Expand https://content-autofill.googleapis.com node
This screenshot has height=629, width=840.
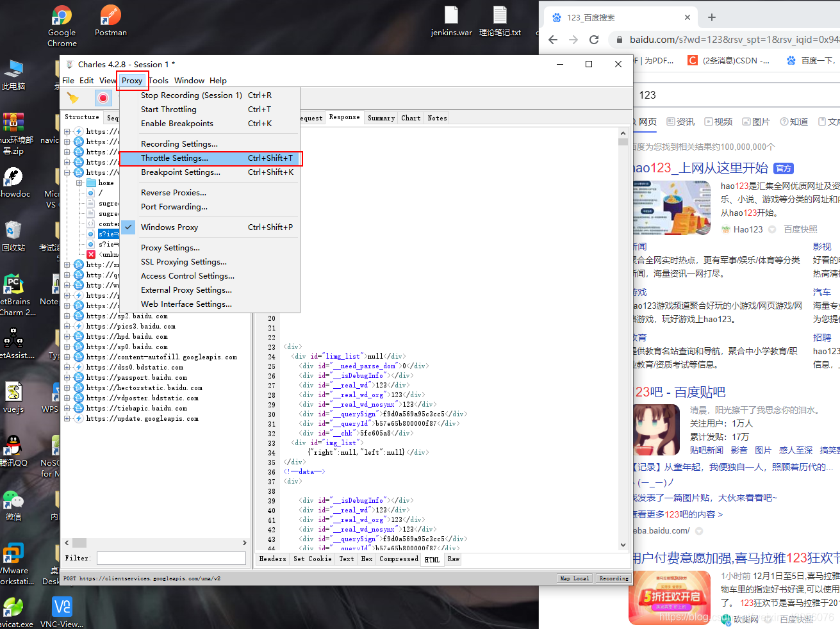67,357
